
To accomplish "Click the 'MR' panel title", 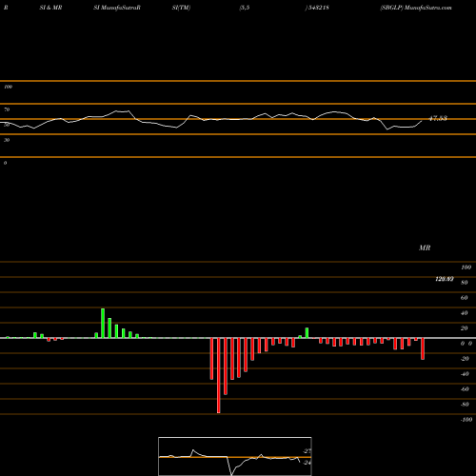I will coord(425,248).
